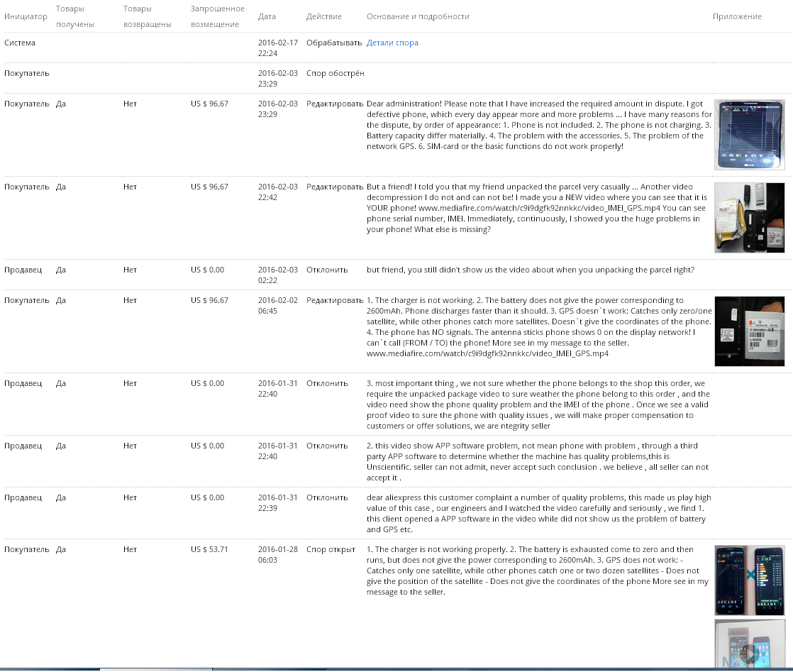Click the Товары получены column header

[75, 16]
